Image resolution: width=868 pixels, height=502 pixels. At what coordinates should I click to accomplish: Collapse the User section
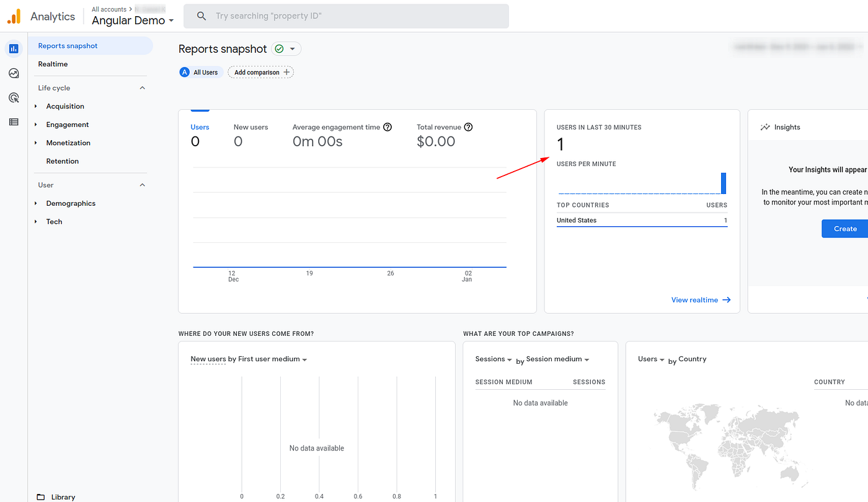[x=142, y=185]
